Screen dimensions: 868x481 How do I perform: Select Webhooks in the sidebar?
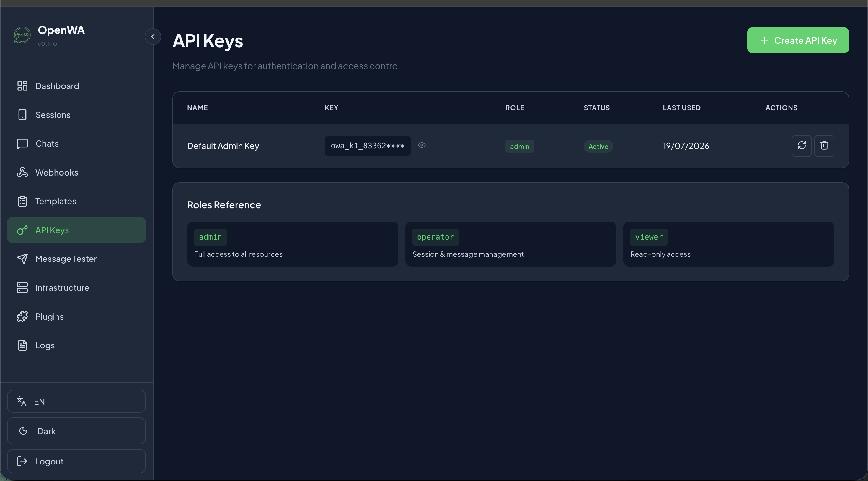click(76, 172)
